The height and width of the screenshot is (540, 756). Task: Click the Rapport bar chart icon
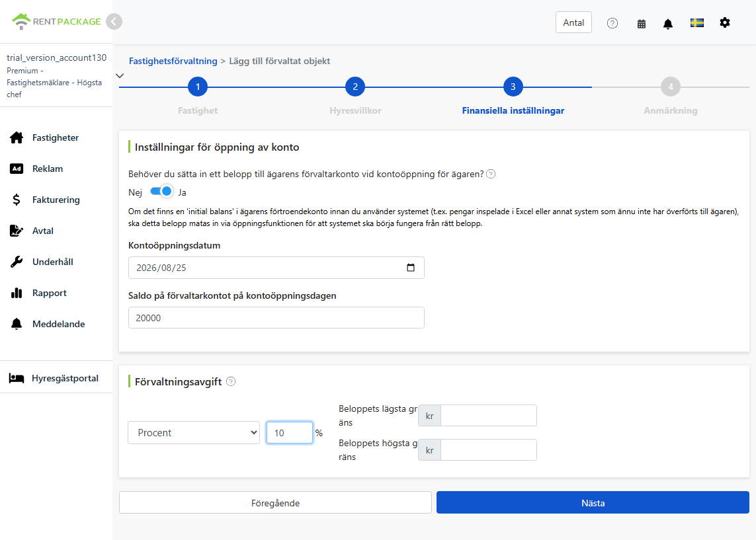click(x=17, y=293)
